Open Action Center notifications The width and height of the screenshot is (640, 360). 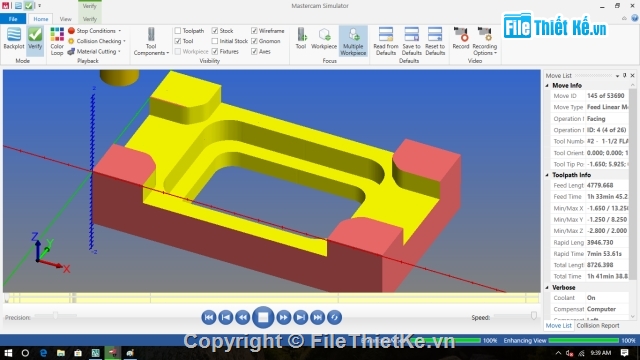tap(624, 353)
